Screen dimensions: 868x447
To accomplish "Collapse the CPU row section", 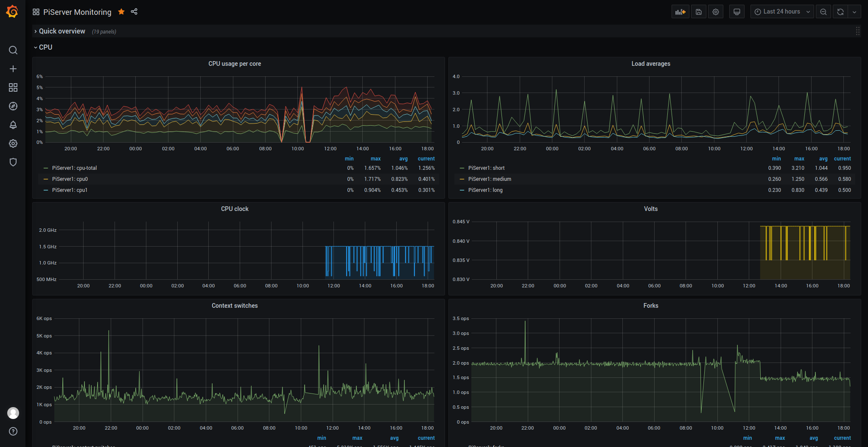I will pos(45,48).
